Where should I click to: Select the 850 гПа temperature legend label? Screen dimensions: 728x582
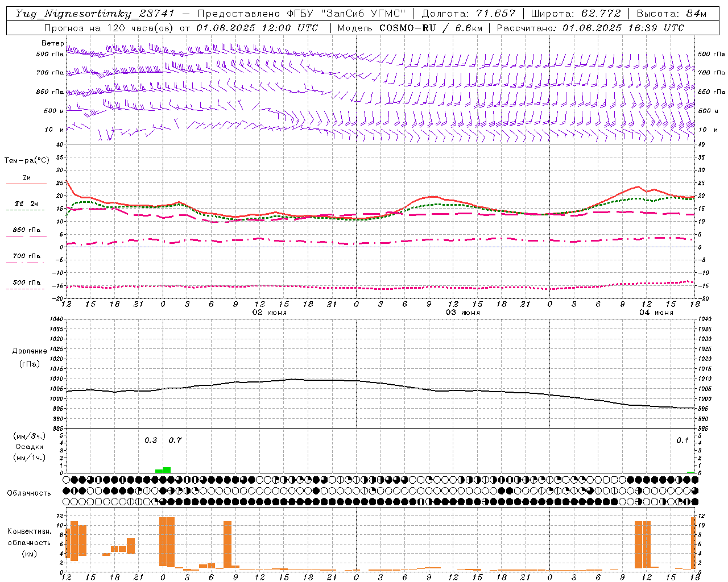tap(26, 230)
